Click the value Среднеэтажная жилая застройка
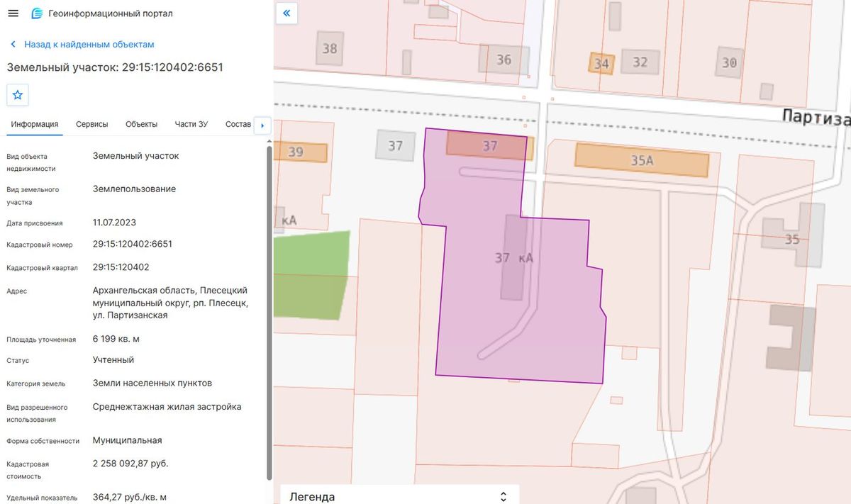Viewport: 851px width, 504px height. click(167, 407)
